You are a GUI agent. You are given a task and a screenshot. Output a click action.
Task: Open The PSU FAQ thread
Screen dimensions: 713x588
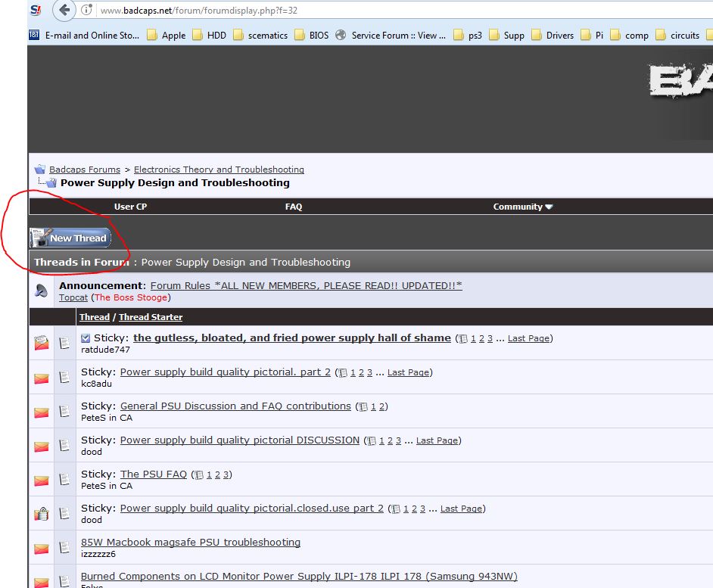(x=153, y=474)
